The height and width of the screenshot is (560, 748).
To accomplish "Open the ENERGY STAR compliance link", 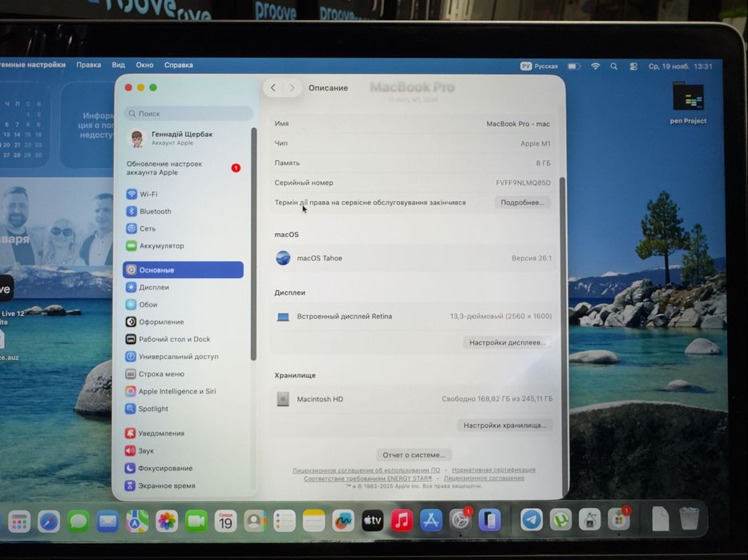I will tap(368, 478).
